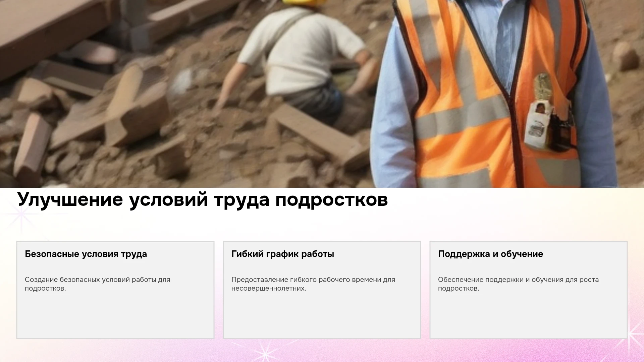Viewport: 644px width, 362px height.
Task: Click the construction site header photo
Action: (x=322, y=94)
